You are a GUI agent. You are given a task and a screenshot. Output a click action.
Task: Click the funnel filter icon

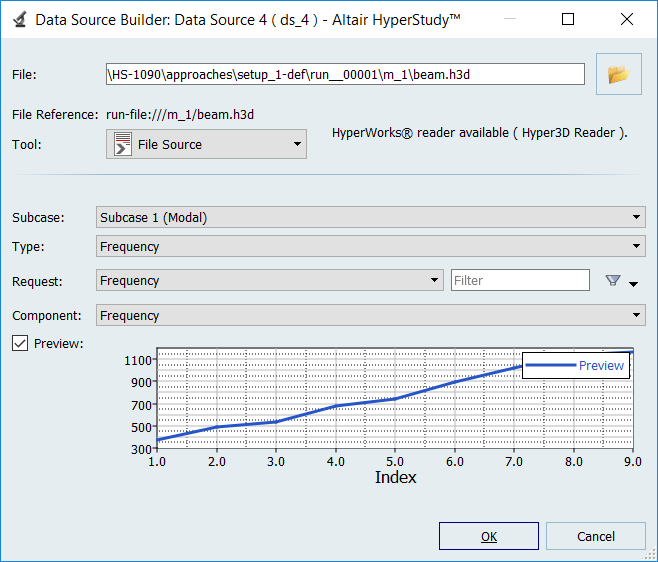point(613,281)
